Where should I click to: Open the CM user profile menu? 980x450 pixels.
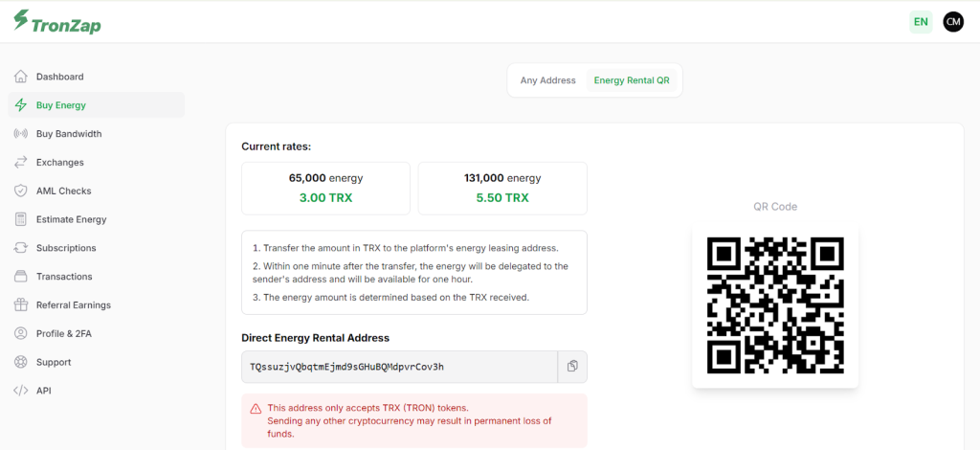click(952, 22)
